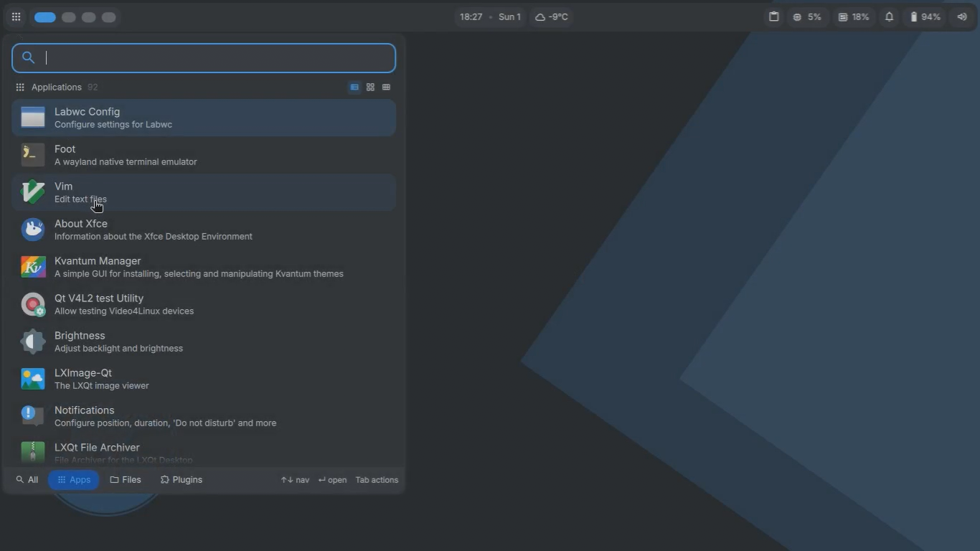This screenshot has height=551, width=980.
Task: Click the weather indicator showing -9°C
Action: click(552, 17)
